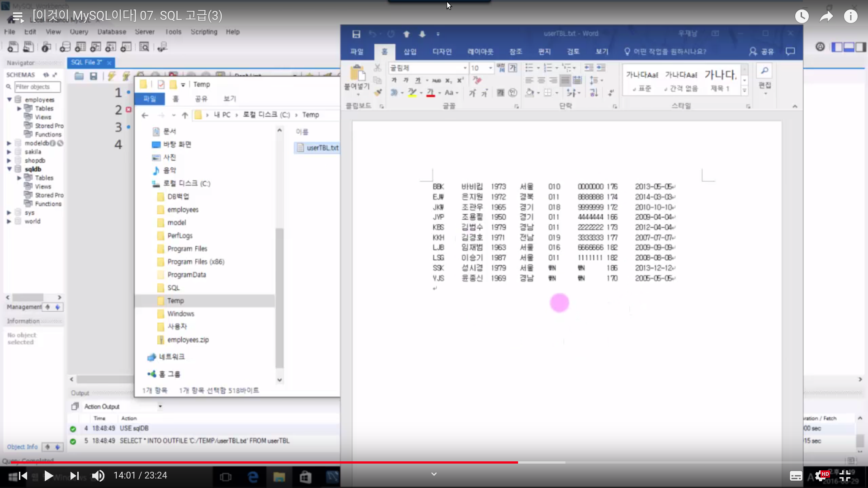Toggle underline formatting in Word
This screenshot has width=868, height=488.
417,80
